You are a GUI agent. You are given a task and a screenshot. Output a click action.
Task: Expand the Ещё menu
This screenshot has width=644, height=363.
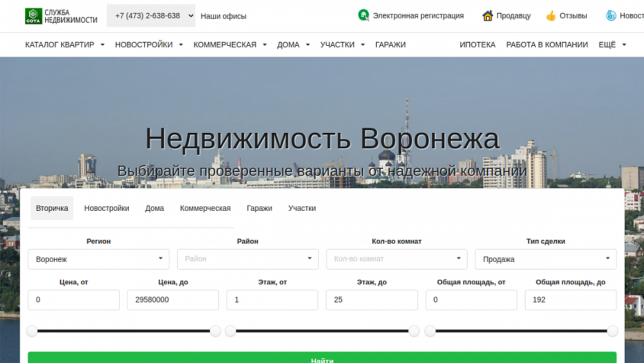(612, 44)
